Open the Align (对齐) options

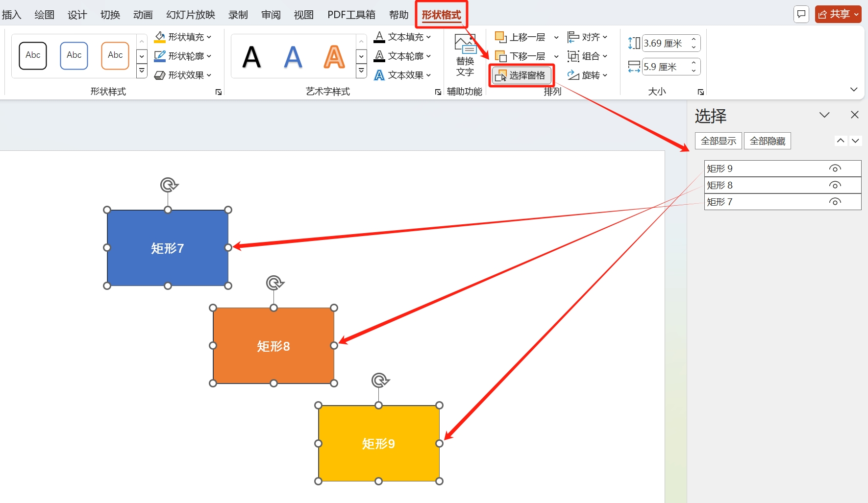point(587,37)
